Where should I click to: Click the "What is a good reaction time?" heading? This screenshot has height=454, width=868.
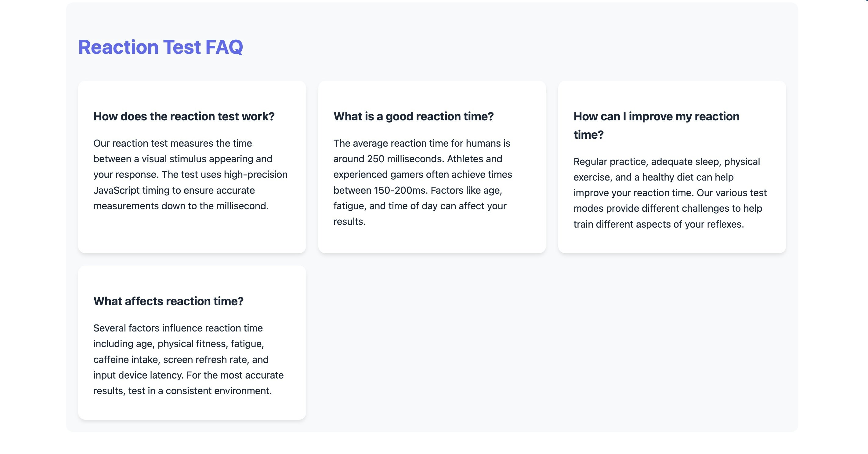coord(414,116)
